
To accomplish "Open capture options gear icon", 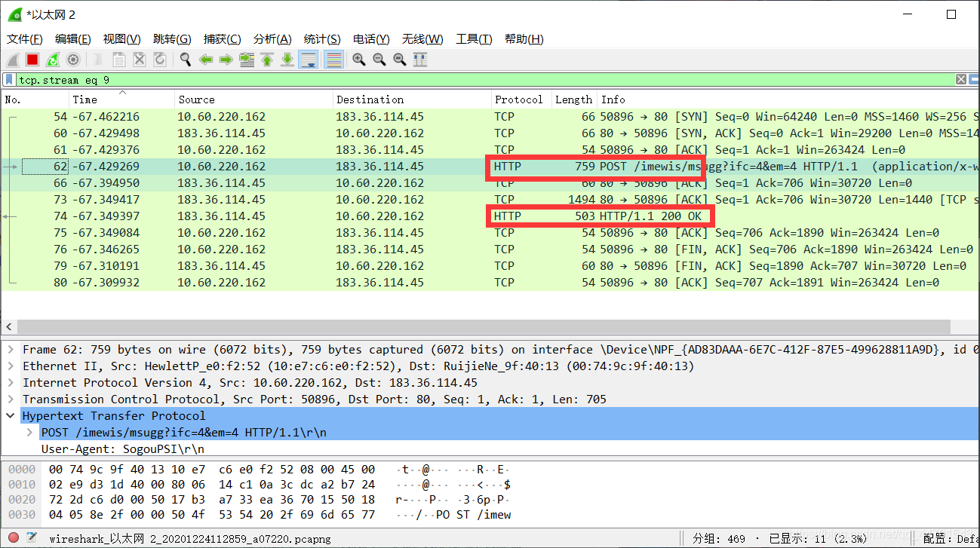I will [73, 60].
